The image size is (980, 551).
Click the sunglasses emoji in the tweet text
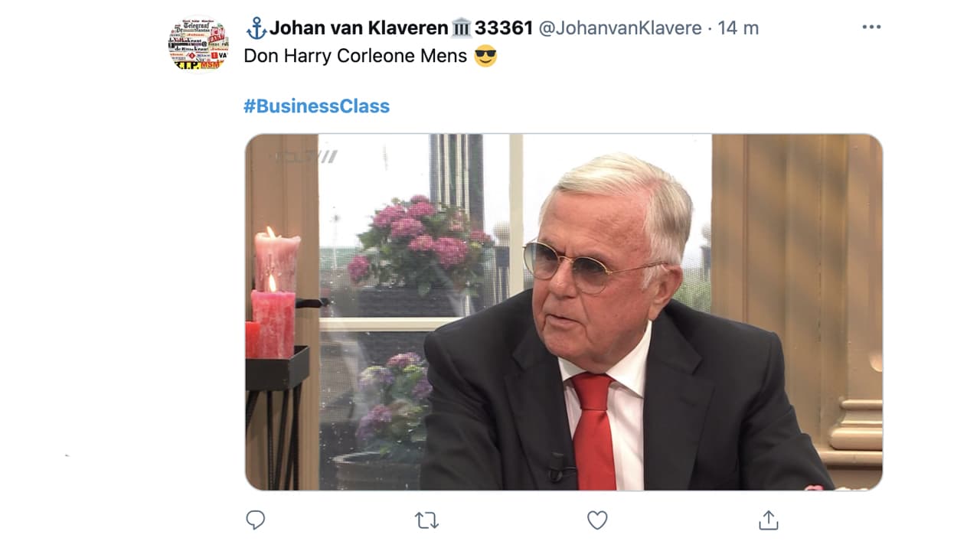485,56
